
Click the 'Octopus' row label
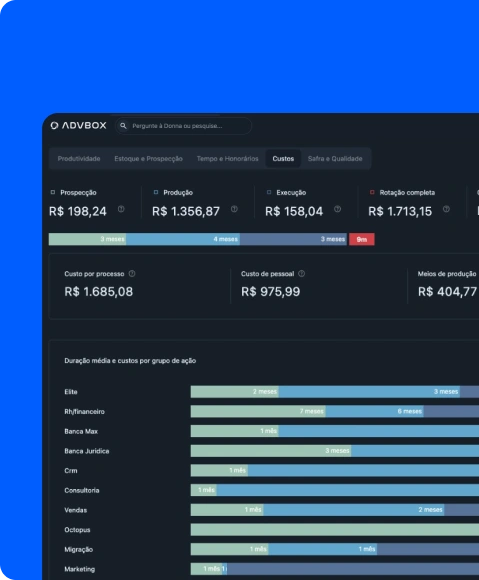[x=77, y=530]
